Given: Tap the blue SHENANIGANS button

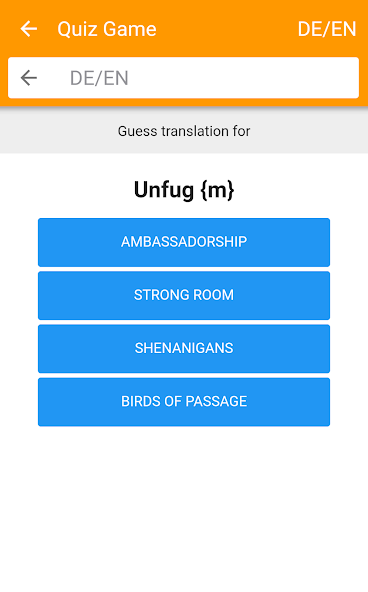Looking at the screenshot, I should coord(184,349).
